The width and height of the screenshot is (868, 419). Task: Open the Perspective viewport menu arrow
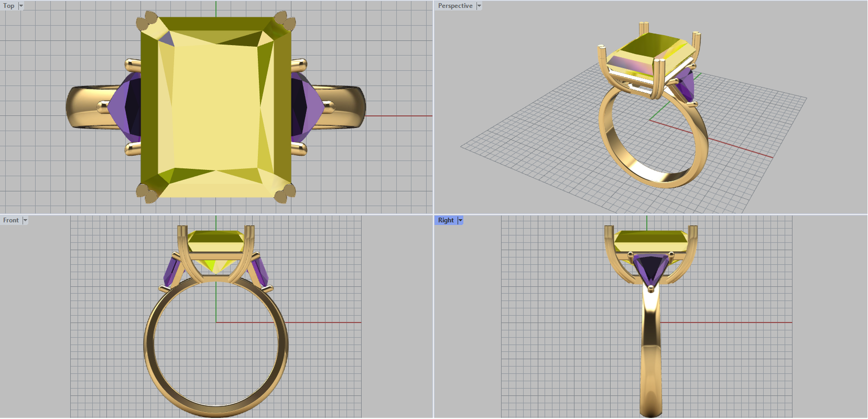click(479, 6)
